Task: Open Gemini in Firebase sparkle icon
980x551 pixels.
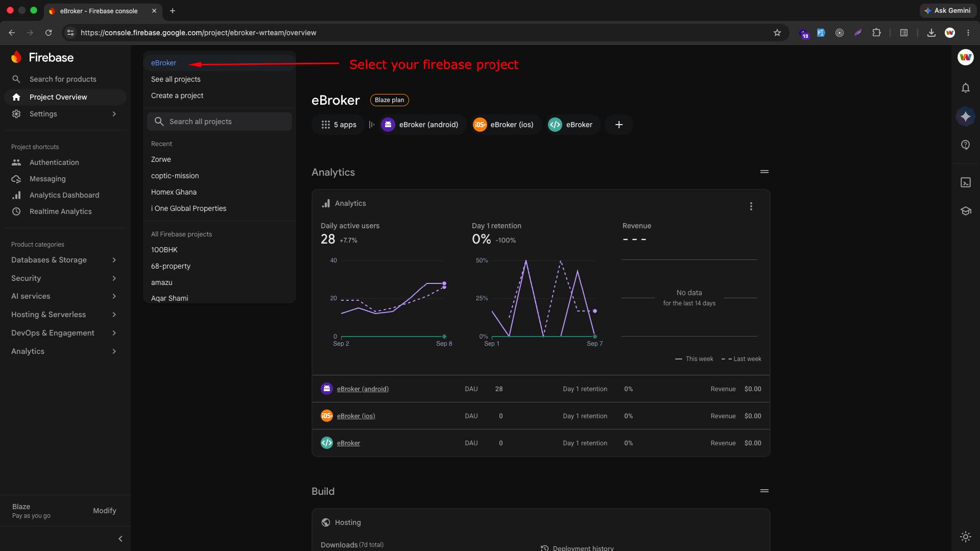Action: pyautogui.click(x=965, y=116)
